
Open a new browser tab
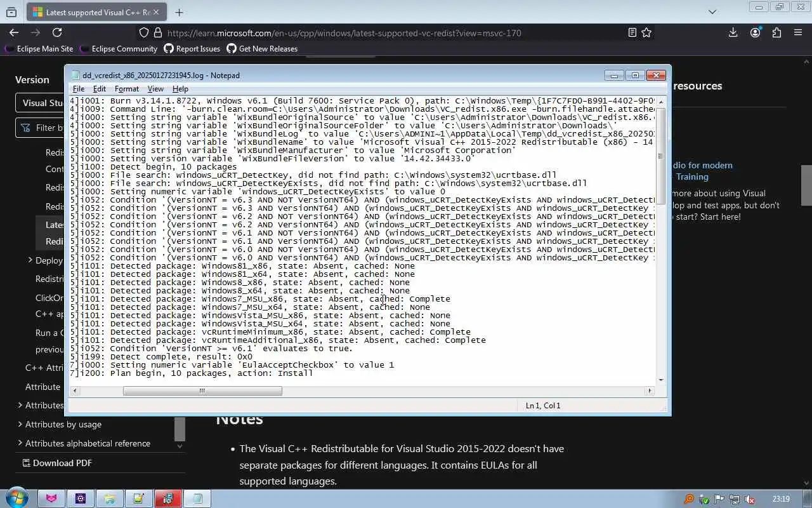click(179, 12)
